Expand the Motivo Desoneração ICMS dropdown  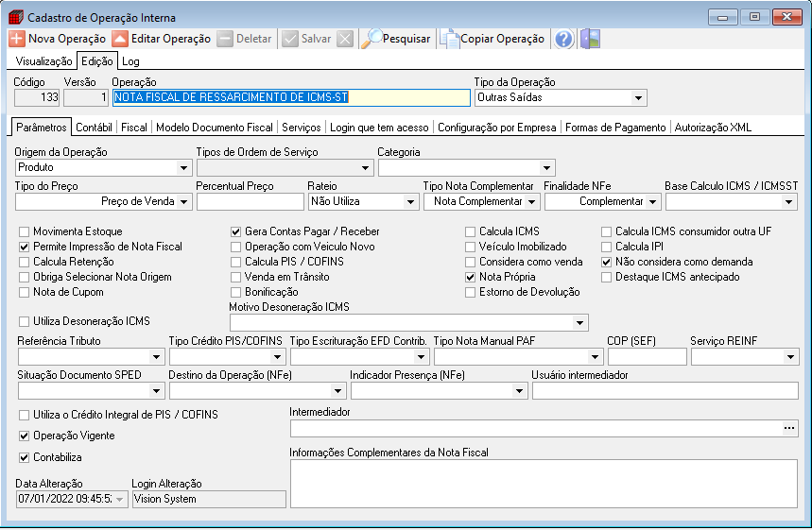click(579, 323)
